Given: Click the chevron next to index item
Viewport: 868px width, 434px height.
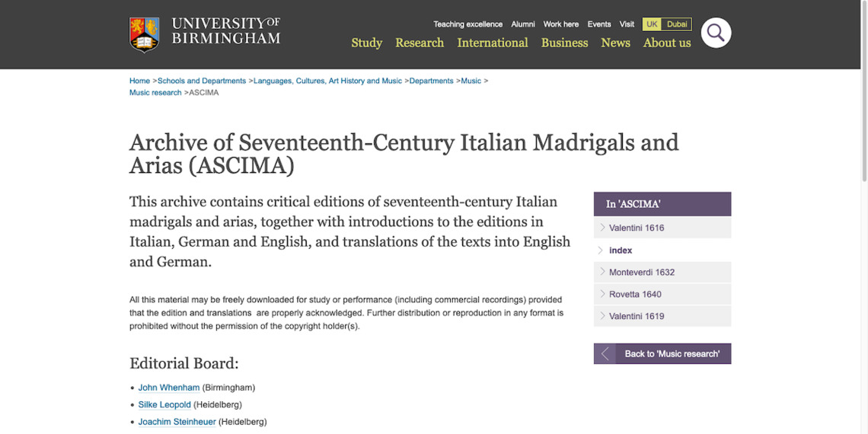Looking at the screenshot, I should coord(601,250).
